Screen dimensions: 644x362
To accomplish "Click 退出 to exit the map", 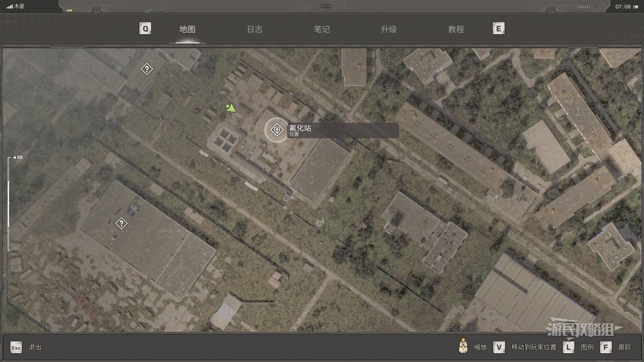I will pos(35,347).
